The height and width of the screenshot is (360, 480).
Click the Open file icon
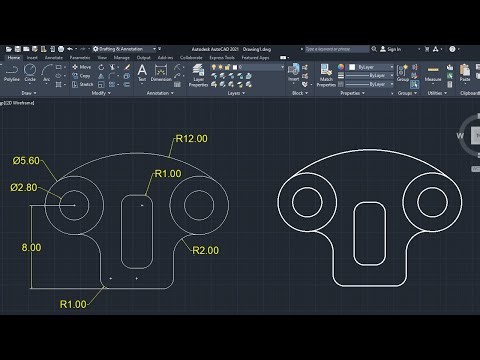pyautogui.click(x=9, y=49)
